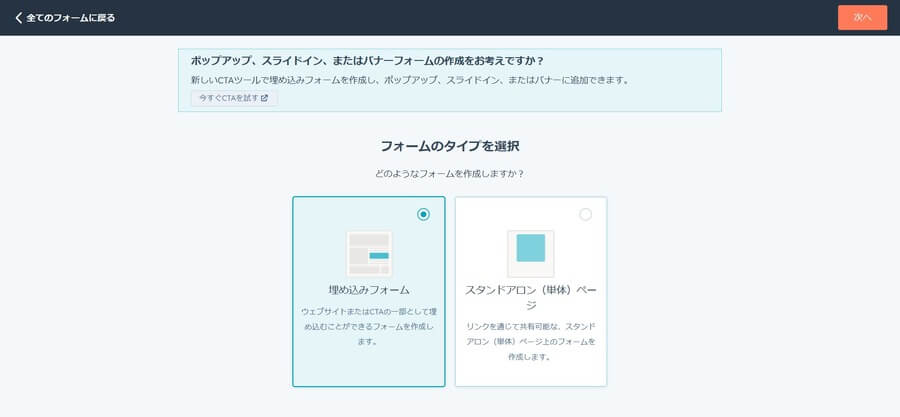
Task: Click the 埋め込みフォーム card title
Action: [369, 290]
